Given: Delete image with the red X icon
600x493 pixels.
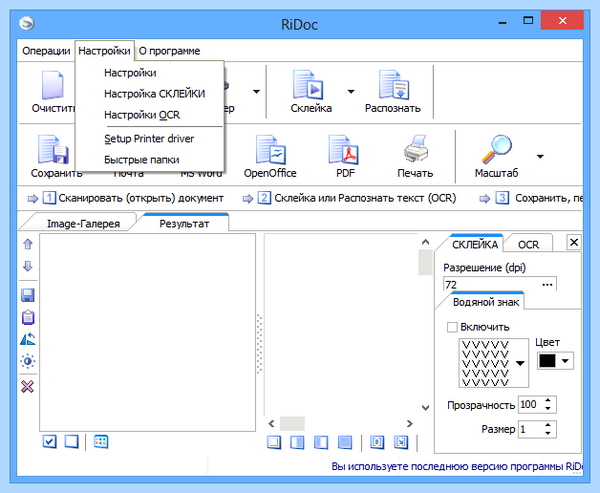Looking at the screenshot, I should pos(28,387).
